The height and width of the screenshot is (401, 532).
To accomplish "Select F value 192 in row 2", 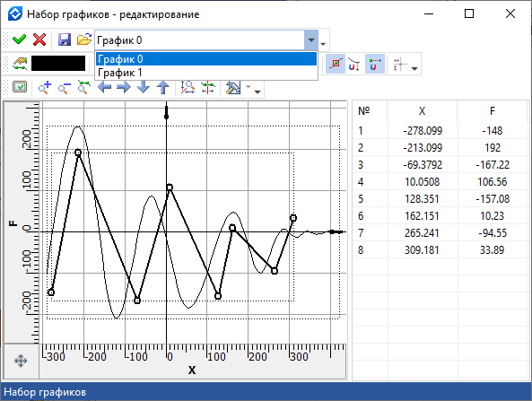I will [493, 148].
